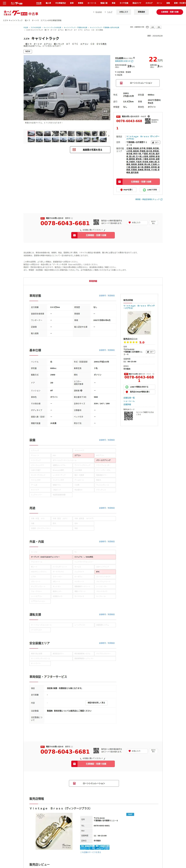Screen dimensions: 186x868
Task: Click 在庫確認・見積り依頼 in the contact bar below the warranty section
Action: [93, 764]
